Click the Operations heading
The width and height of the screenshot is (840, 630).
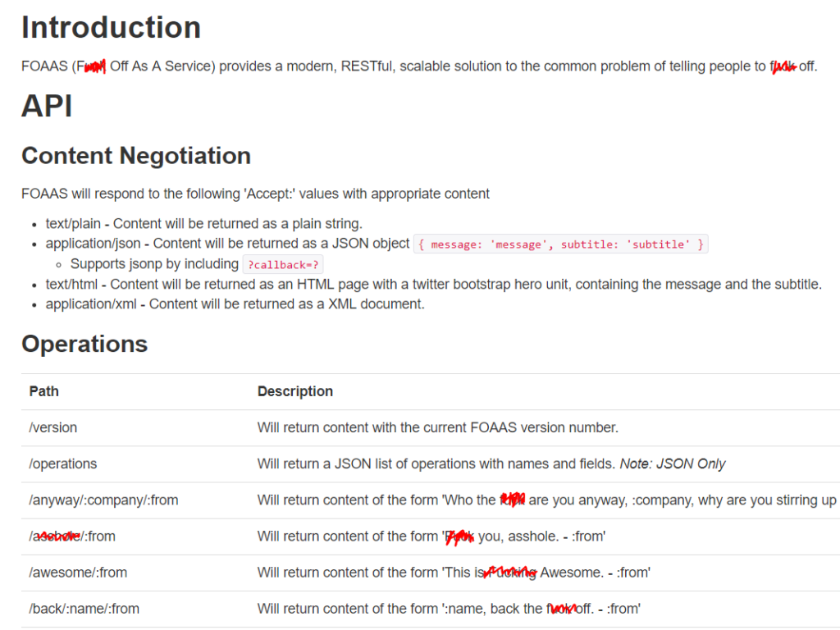pyautogui.click(x=84, y=344)
